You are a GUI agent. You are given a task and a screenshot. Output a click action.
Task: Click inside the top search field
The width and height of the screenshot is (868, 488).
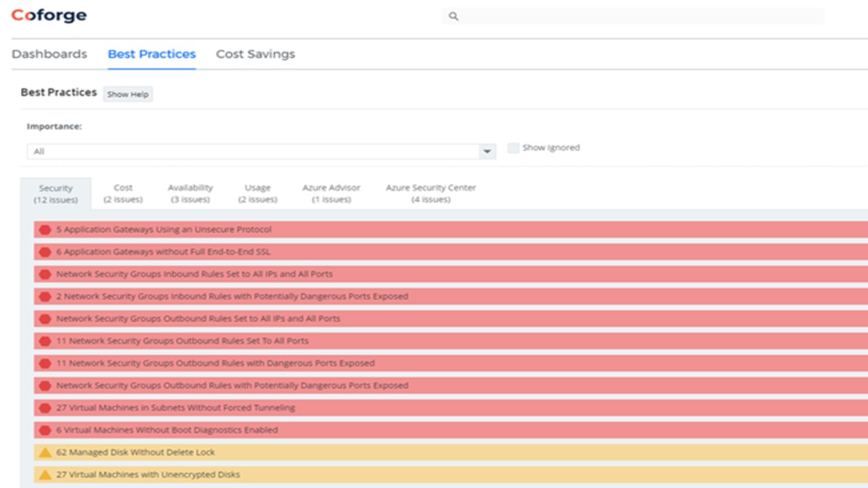pyautogui.click(x=637, y=16)
